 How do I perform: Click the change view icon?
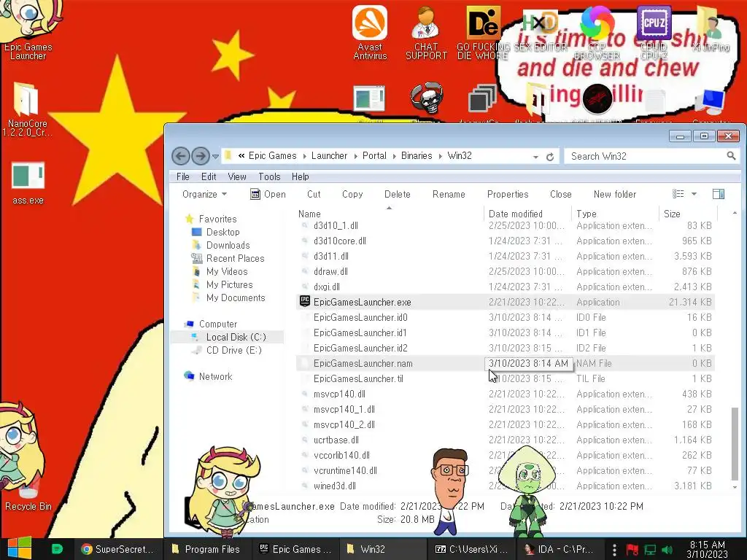click(x=678, y=194)
